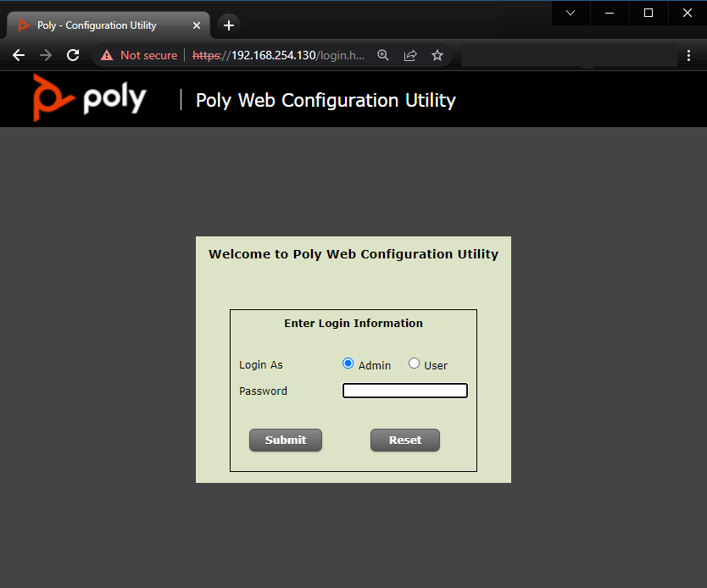Select the Admin login radio button

point(348,363)
